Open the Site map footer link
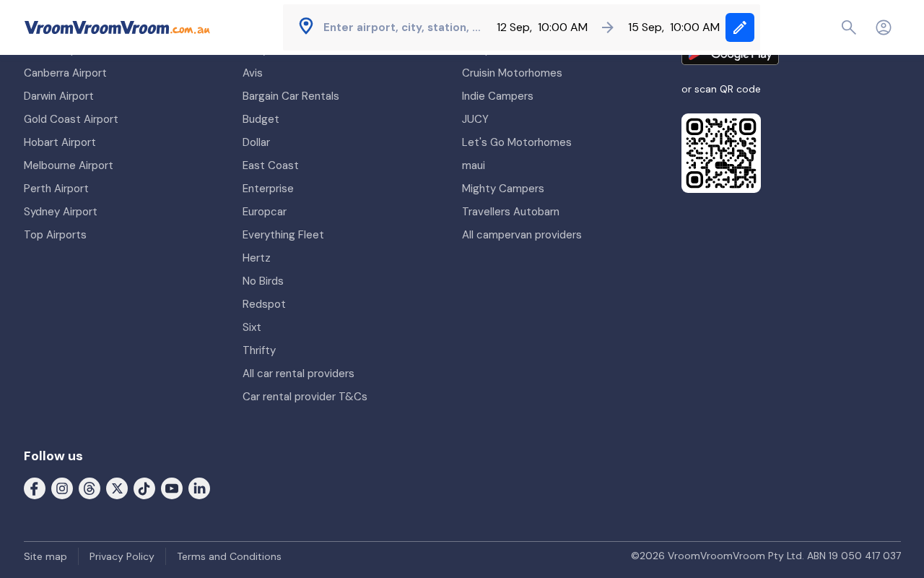The image size is (924, 578). (x=45, y=556)
